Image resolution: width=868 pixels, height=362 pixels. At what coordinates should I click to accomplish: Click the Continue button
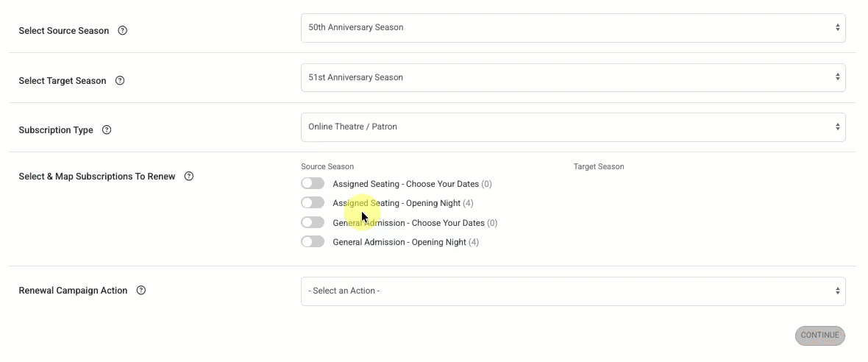(820, 336)
